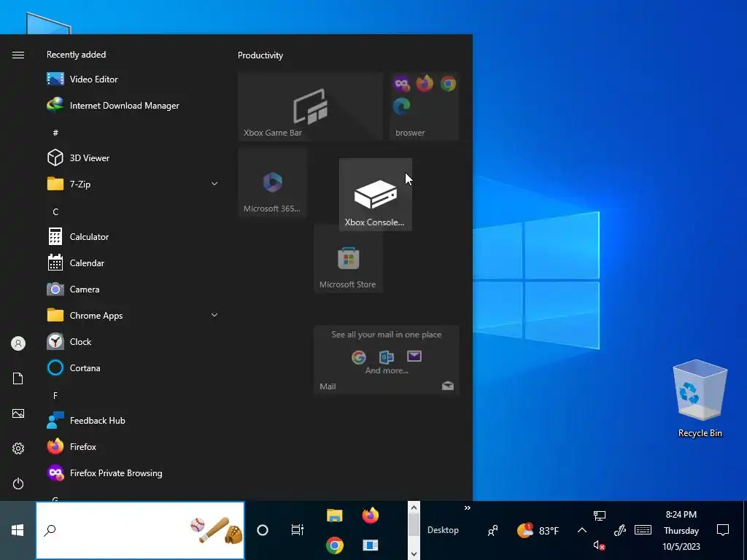The image size is (747, 560).
Task: Open touch keyboard icon
Action: coord(643,530)
